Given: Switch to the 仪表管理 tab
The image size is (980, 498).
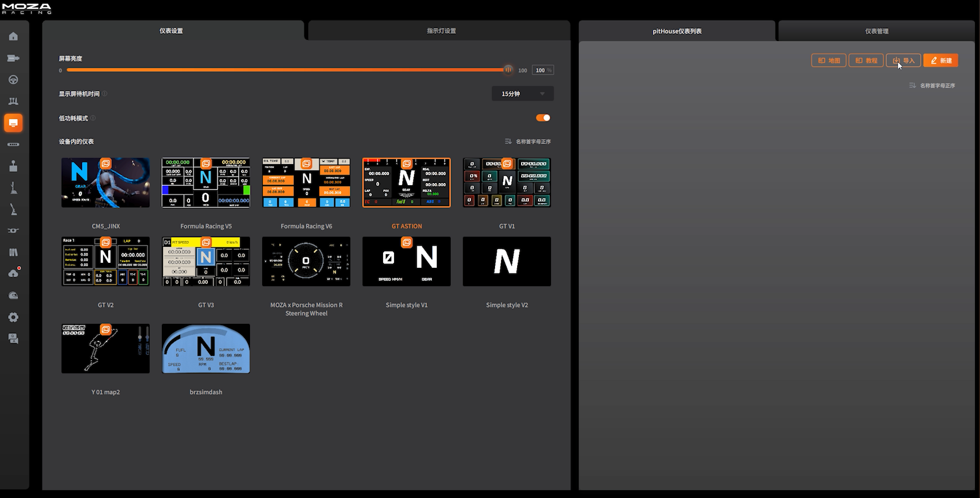Looking at the screenshot, I should [876, 31].
